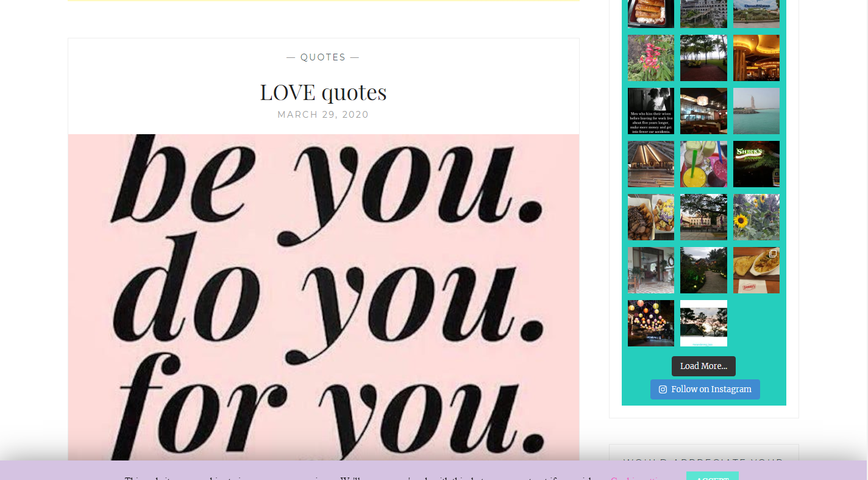Open the sunflower Instagram thumbnail

[756, 217]
